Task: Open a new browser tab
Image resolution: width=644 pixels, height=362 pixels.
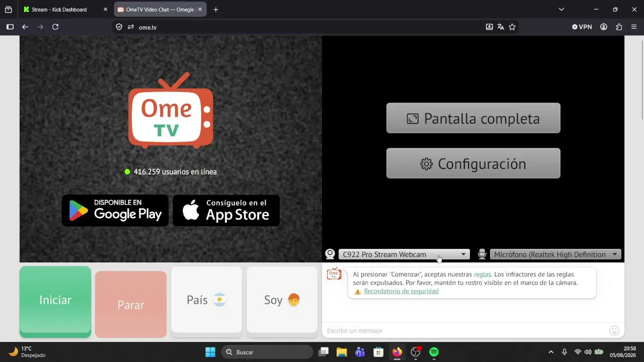Action: pos(216,10)
